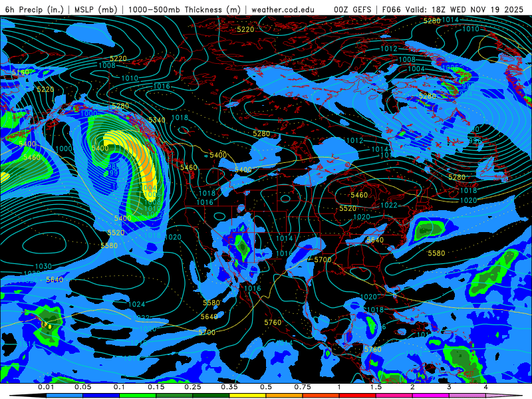
Task: Select the medium green 0.15 legend swatch
Action: pyautogui.click(x=174, y=396)
